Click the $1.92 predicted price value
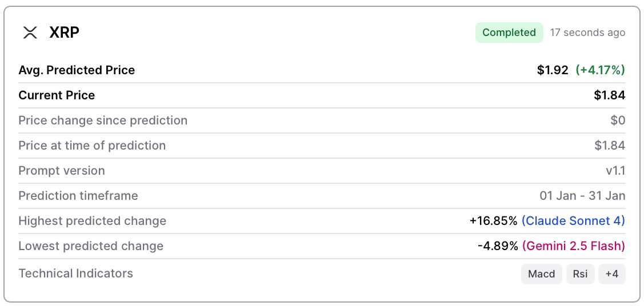644x306 pixels. [x=553, y=70]
